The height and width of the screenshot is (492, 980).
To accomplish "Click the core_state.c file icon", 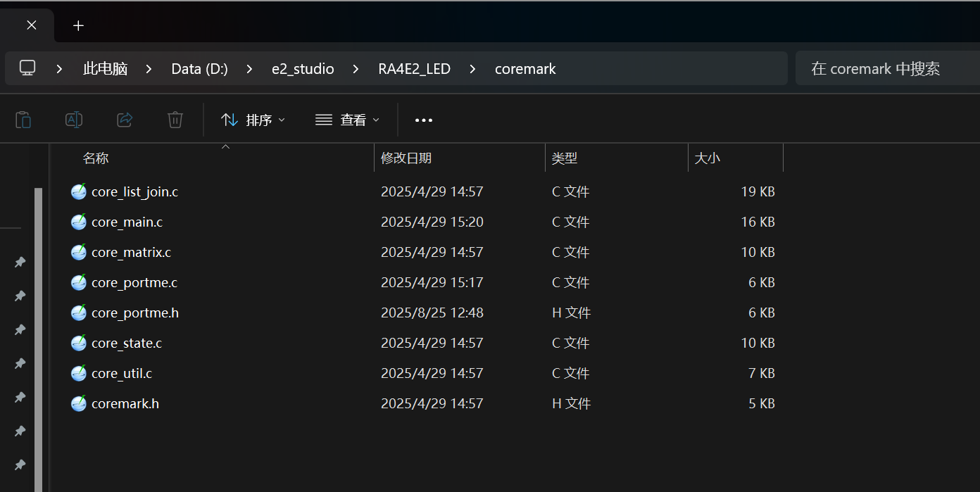I will (79, 343).
